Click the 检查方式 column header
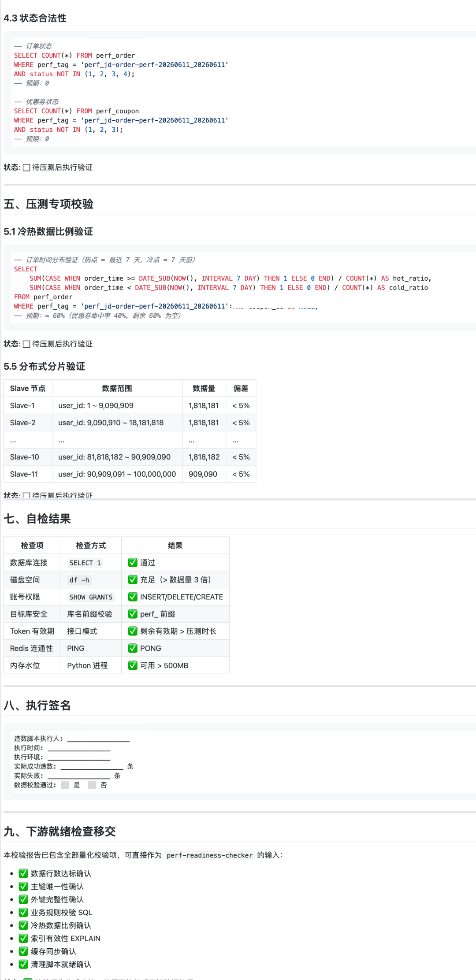The height and width of the screenshot is (980, 476). pos(91,545)
